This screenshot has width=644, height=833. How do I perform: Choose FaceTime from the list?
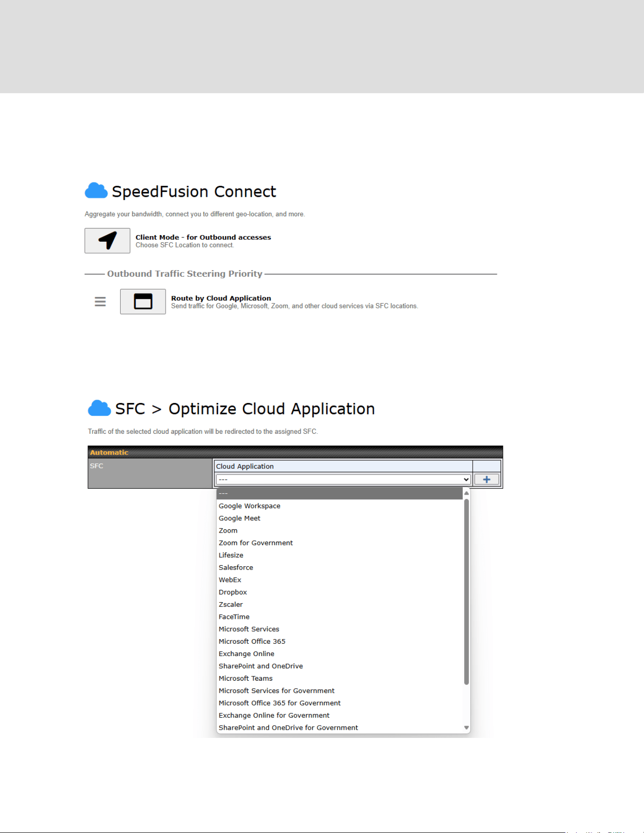339,616
